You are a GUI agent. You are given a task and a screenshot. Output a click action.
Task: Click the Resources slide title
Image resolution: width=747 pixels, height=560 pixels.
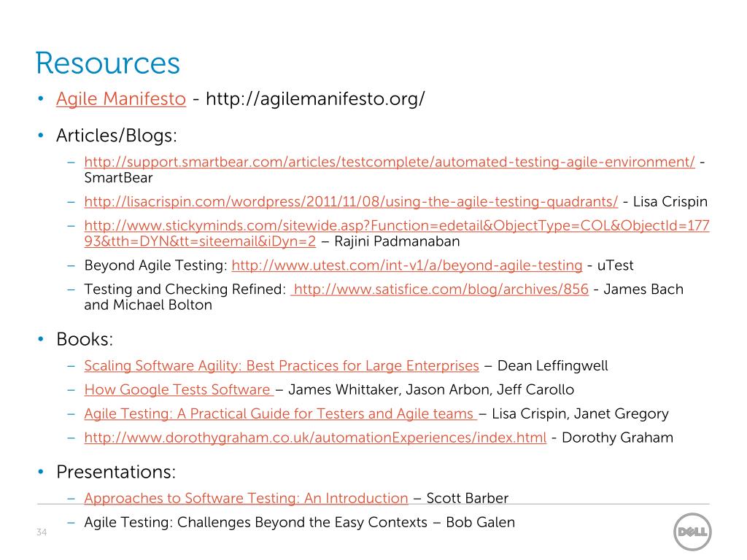(x=108, y=63)
